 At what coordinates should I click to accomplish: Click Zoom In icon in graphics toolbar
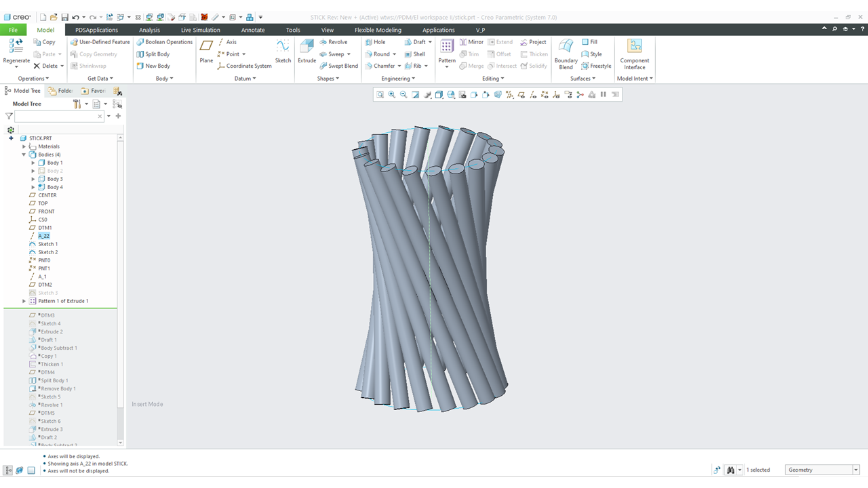pyautogui.click(x=392, y=95)
